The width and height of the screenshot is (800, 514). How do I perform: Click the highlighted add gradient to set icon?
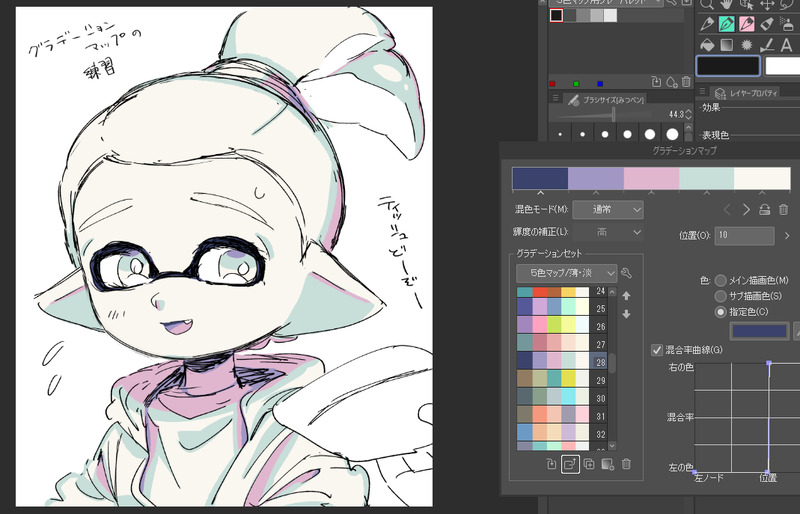point(570,464)
